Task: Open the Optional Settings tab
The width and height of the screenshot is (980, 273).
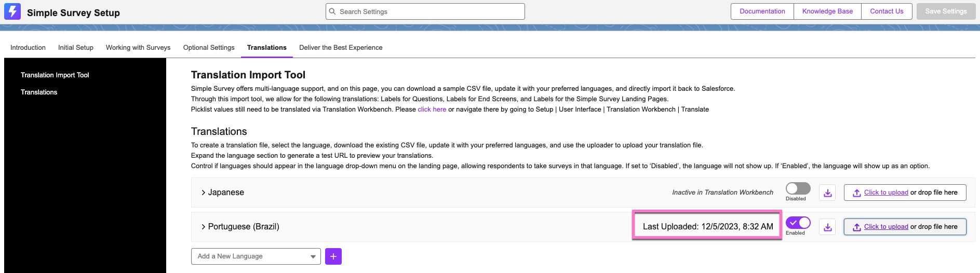Action: click(x=209, y=47)
